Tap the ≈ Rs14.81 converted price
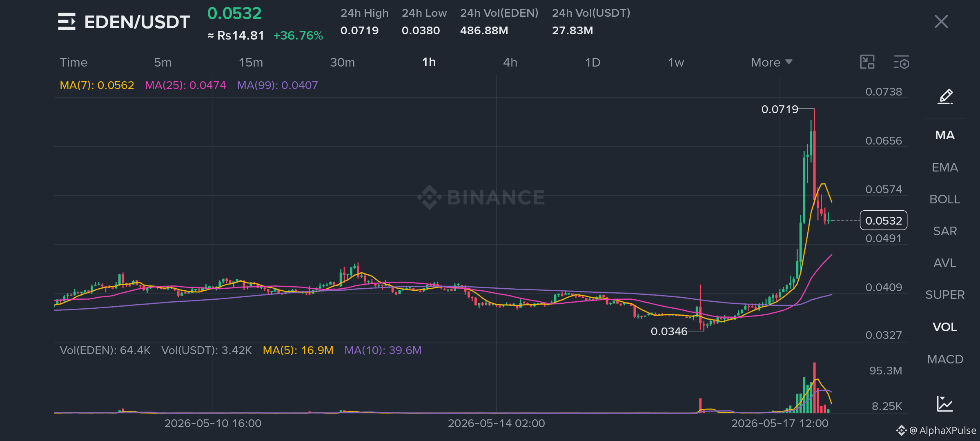 236,36
